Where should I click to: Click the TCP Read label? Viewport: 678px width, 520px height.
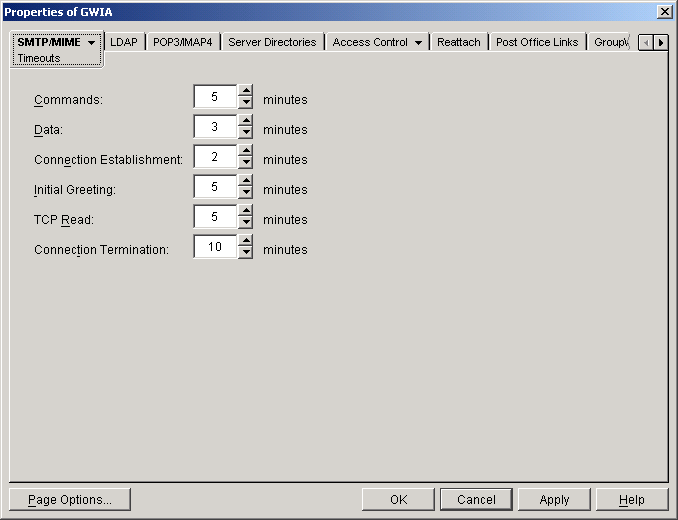coord(64,220)
